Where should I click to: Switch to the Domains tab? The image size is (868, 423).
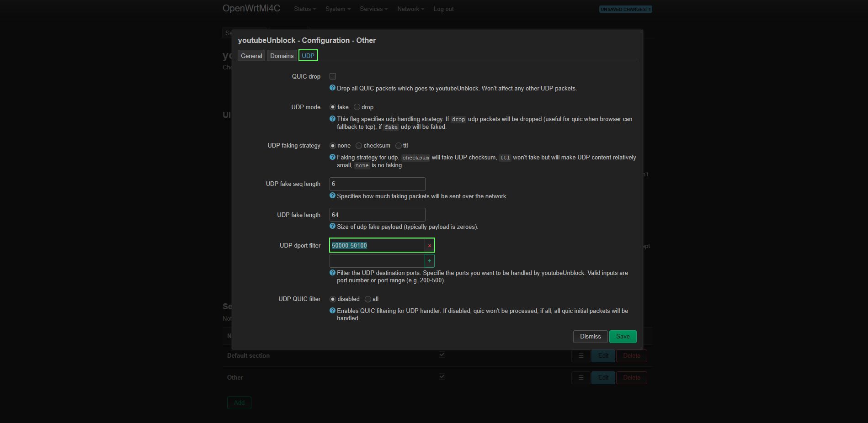(x=282, y=56)
